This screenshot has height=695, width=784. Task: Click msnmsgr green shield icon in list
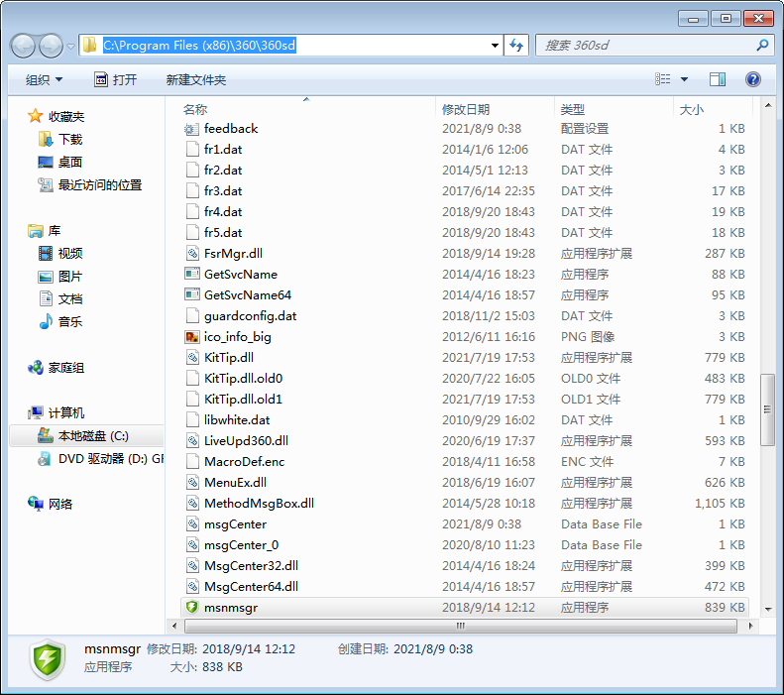(192, 608)
